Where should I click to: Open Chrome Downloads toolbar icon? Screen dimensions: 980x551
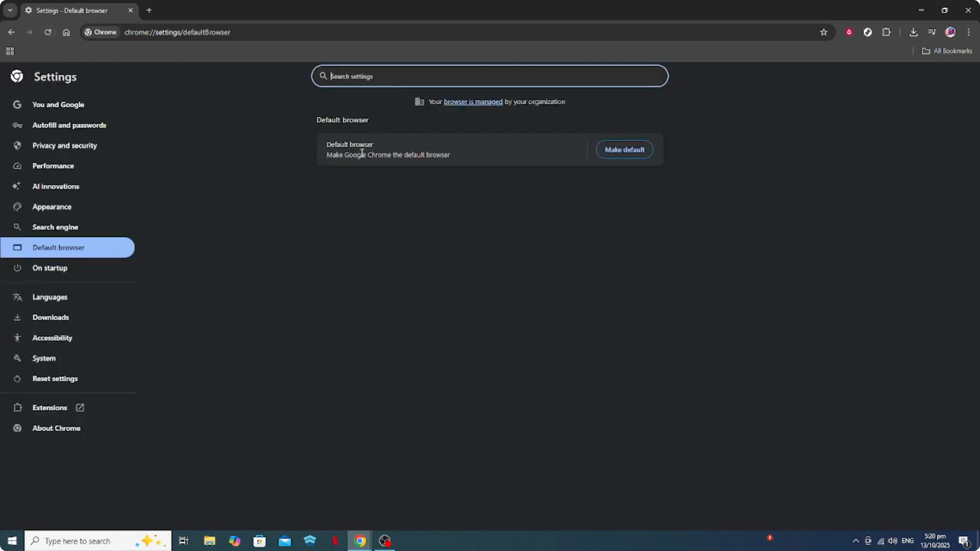[913, 32]
